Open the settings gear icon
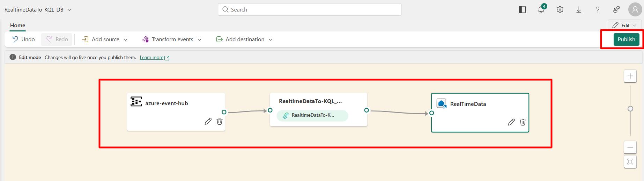This screenshot has width=644, height=181. point(560,10)
